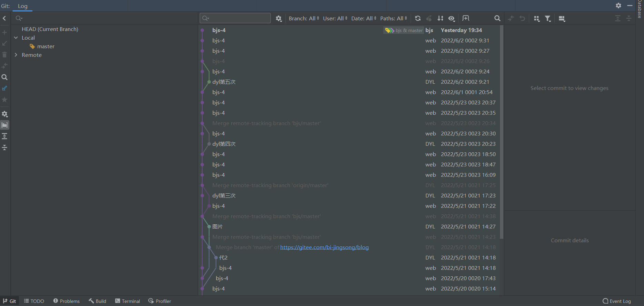Image resolution: width=644 pixels, height=306 pixels.
Task: Open the User: All filter dropdown
Action: tap(335, 18)
